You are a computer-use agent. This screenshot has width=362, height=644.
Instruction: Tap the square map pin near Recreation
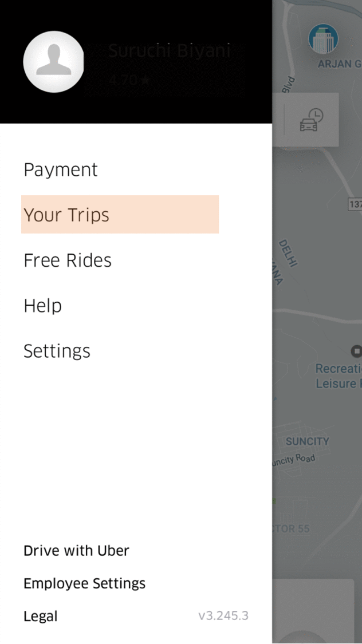[x=357, y=351]
